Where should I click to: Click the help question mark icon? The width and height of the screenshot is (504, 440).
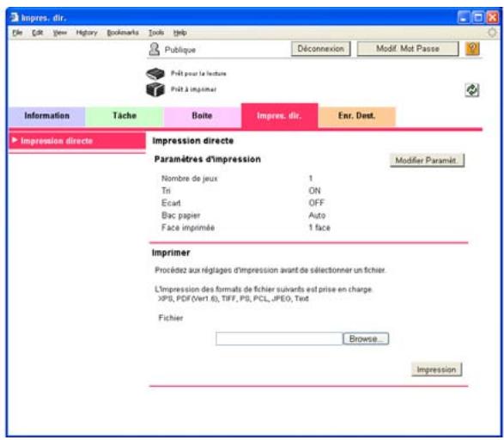click(x=472, y=49)
